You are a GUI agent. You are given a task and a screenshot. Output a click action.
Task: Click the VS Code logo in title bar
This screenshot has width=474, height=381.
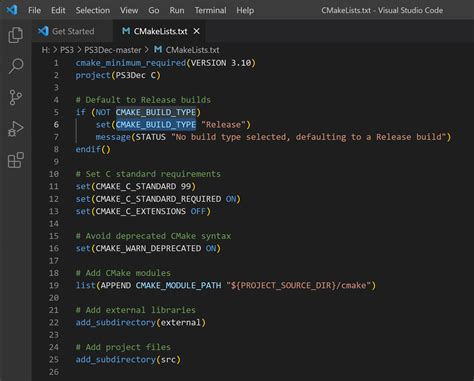(12, 9)
